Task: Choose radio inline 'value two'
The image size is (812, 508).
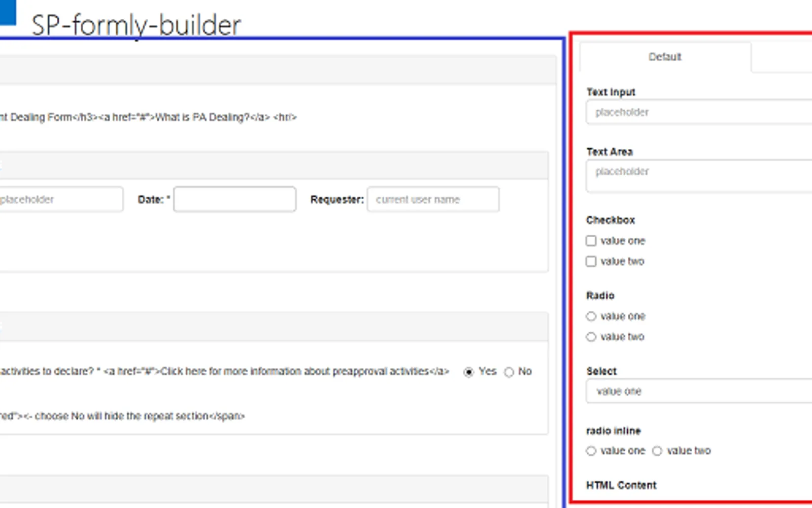Action: coord(657,451)
